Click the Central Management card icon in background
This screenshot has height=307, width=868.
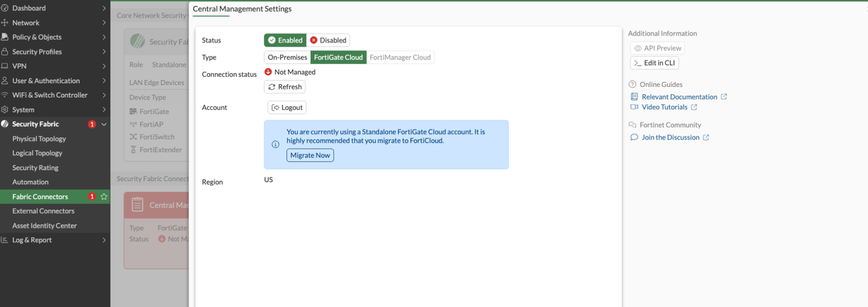pos(138,204)
